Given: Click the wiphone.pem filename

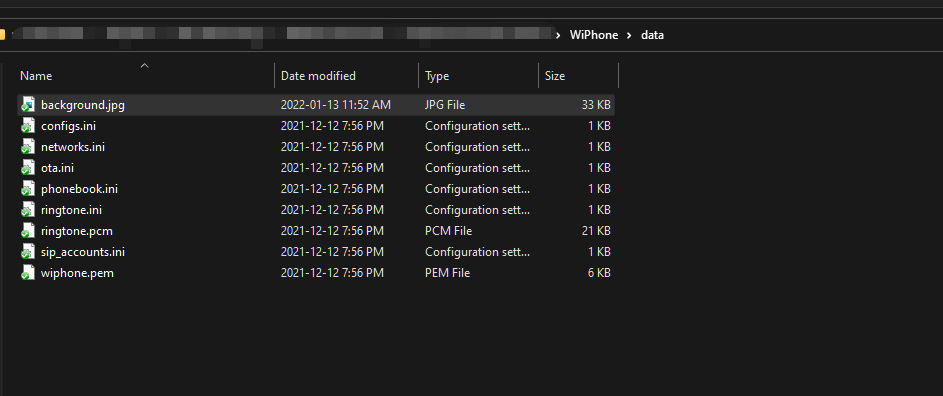Looking at the screenshot, I should pyautogui.click(x=77, y=273).
